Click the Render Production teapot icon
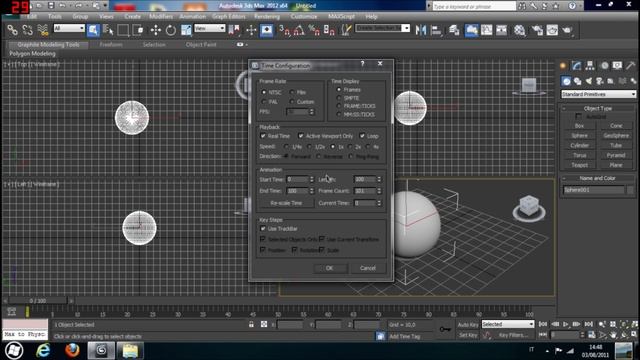This screenshot has width=640, height=360. (567, 30)
